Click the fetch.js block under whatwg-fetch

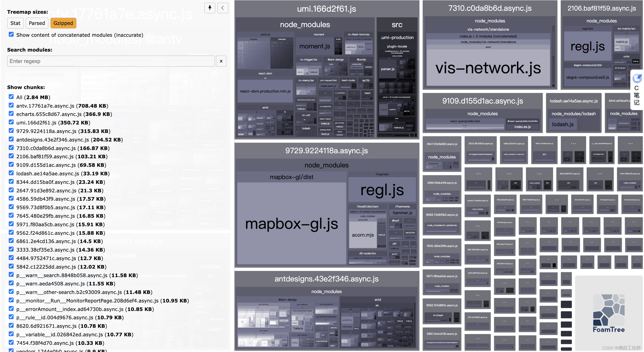325,134
